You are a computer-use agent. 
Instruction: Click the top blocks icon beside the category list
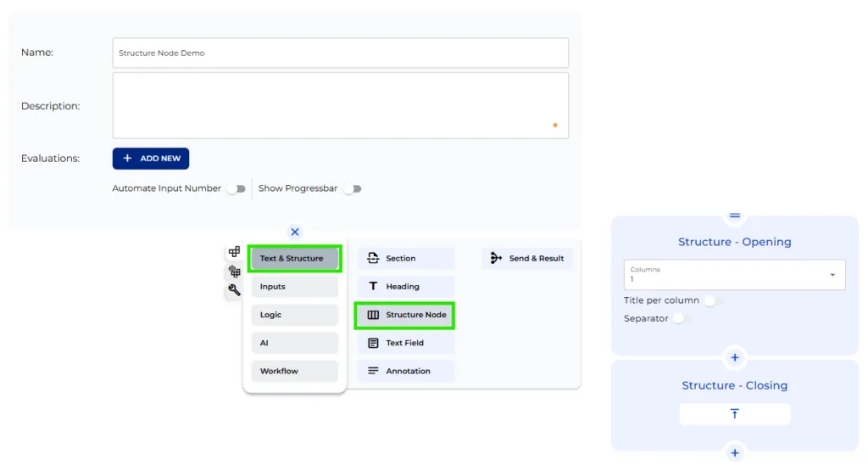click(x=234, y=252)
